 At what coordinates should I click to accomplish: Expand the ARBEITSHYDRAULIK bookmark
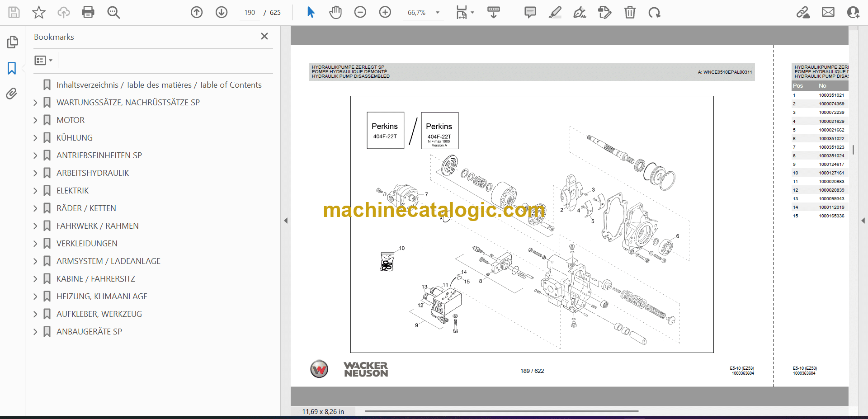[x=35, y=173]
